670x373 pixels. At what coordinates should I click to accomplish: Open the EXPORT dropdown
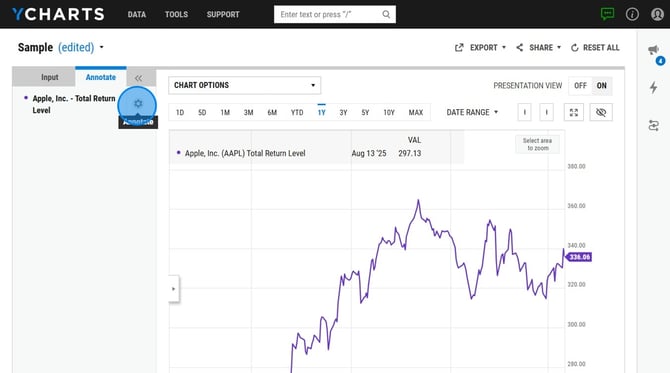[480, 47]
